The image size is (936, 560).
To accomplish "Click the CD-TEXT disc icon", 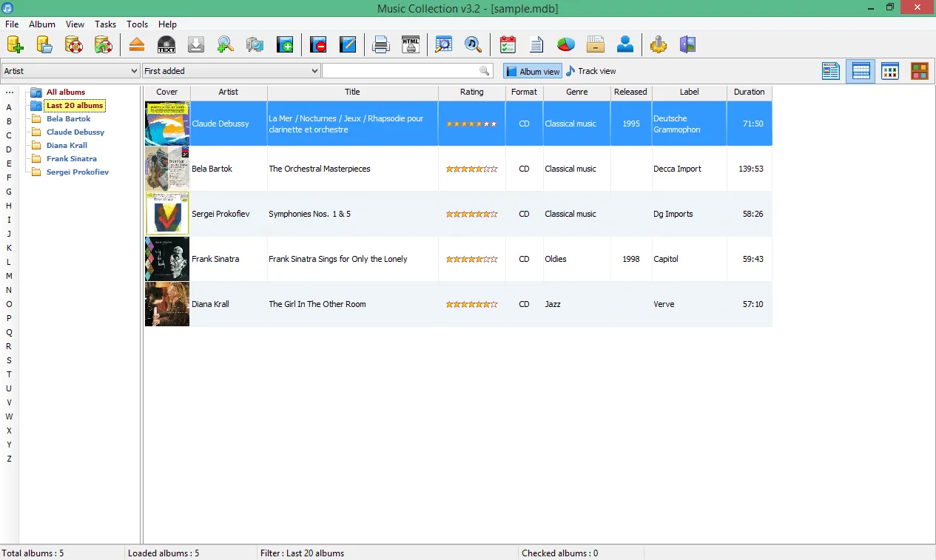I will pyautogui.click(x=166, y=44).
